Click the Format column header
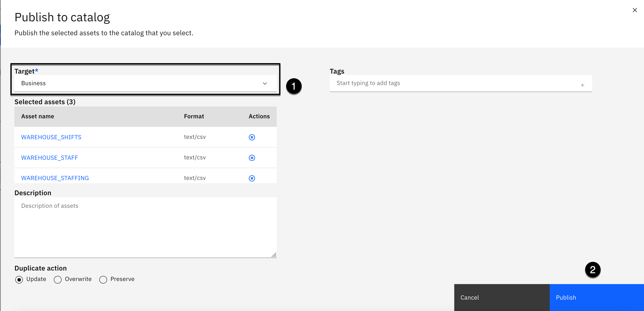Screen dimensions: 644x311 (x=194, y=117)
